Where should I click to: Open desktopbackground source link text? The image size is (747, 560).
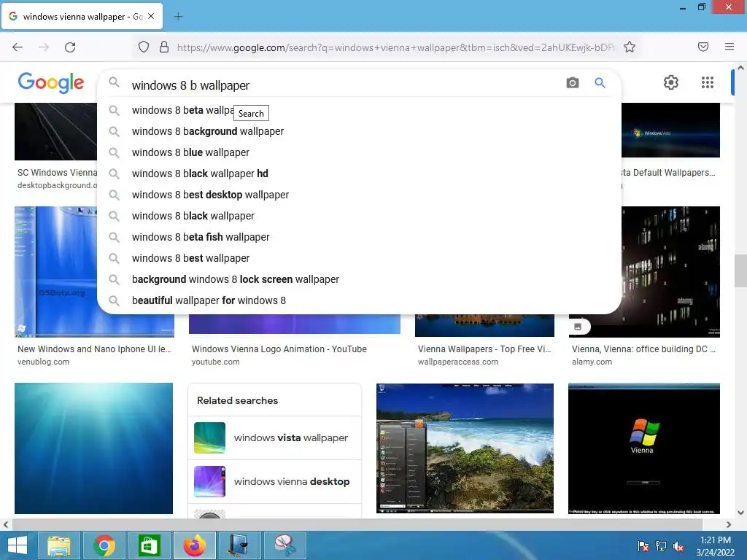57,185
